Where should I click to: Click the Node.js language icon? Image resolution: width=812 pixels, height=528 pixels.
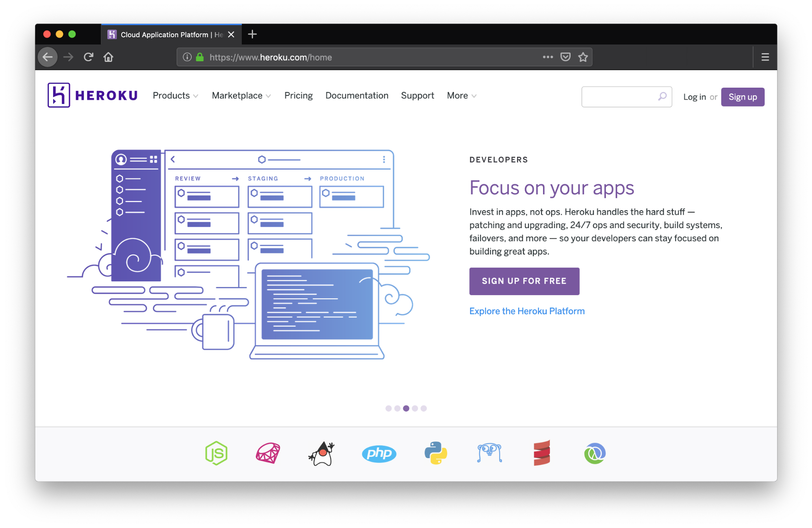(x=216, y=453)
